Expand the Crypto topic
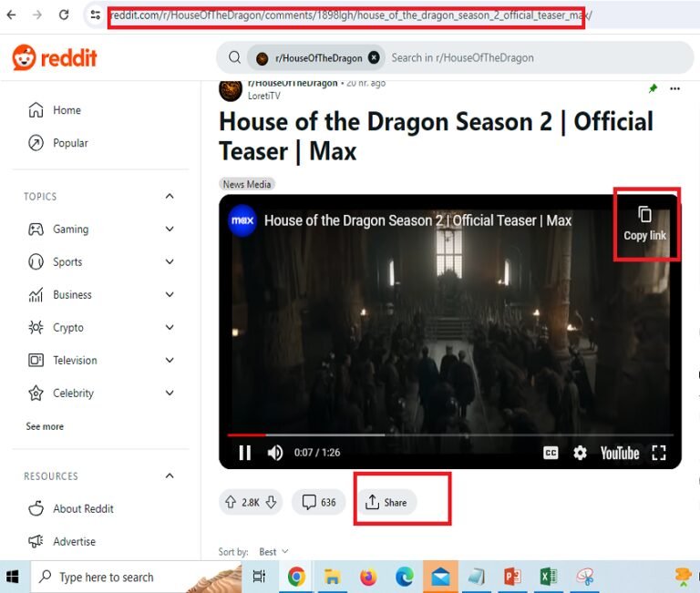The image size is (700, 593). pyautogui.click(x=170, y=328)
